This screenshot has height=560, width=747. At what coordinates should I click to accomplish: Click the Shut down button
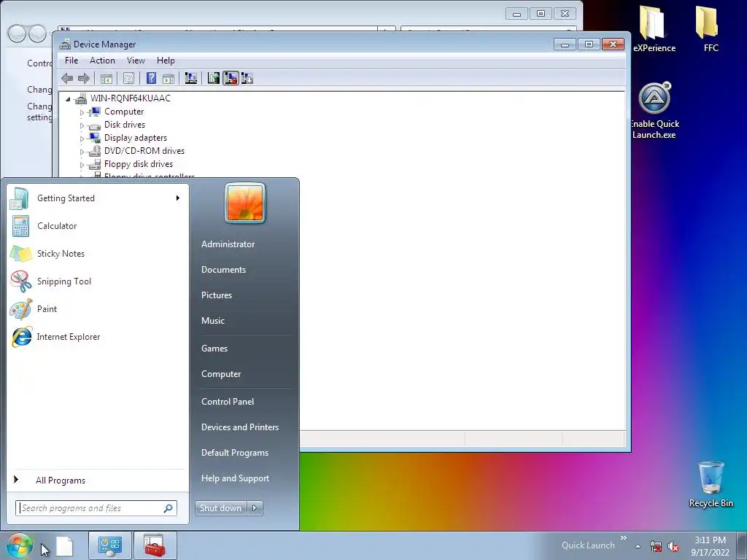tap(220, 508)
